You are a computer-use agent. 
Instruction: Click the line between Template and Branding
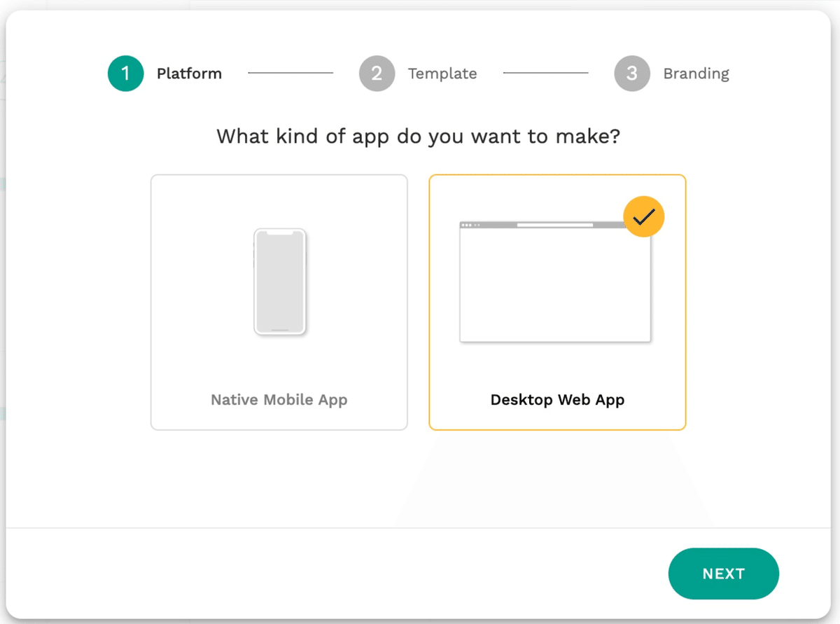click(x=545, y=73)
